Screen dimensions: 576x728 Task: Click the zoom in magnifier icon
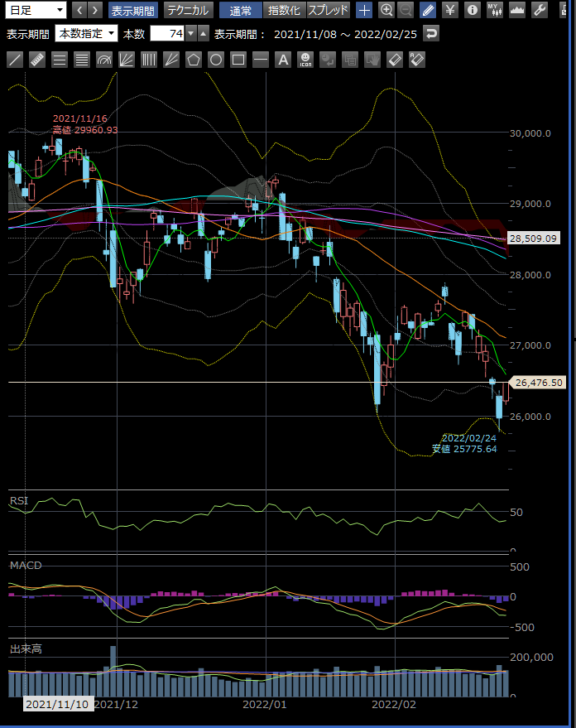pyautogui.click(x=386, y=11)
